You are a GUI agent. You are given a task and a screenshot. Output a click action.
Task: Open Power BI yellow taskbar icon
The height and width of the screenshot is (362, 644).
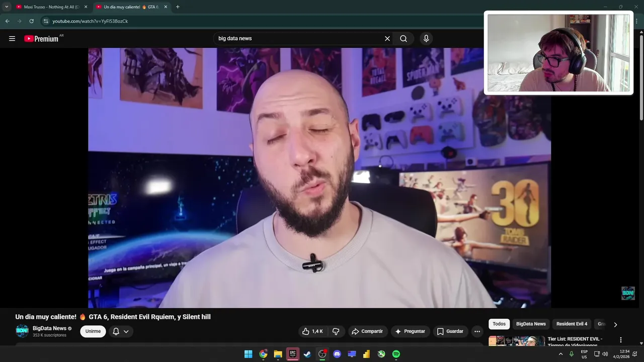tap(367, 354)
